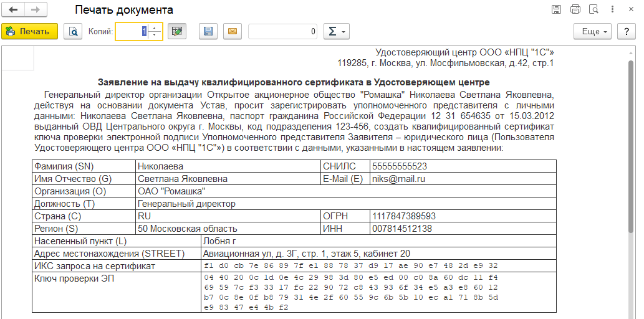Screen dimensions: 644x319
Task: Click the sum value field showing 0
Action: click(x=282, y=31)
